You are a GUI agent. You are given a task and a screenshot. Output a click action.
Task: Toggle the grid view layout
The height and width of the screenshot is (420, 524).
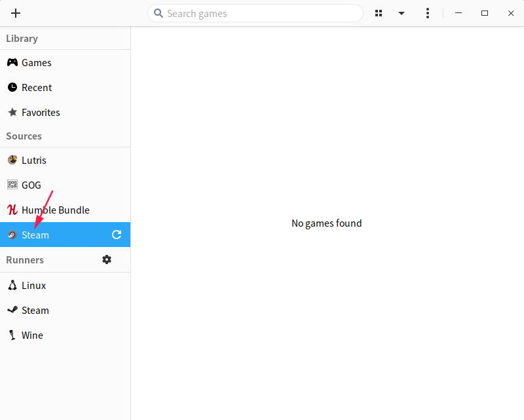click(x=379, y=13)
